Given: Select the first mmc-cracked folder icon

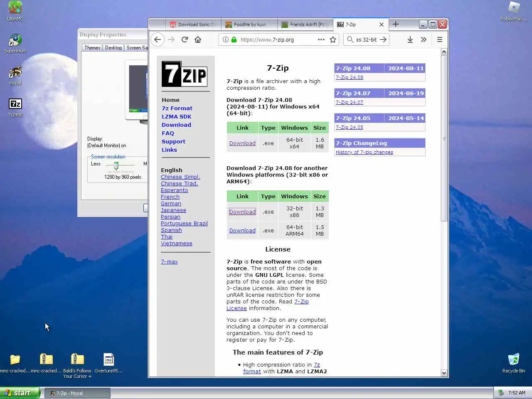Looking at the screenshot, I should click(15, 363).
